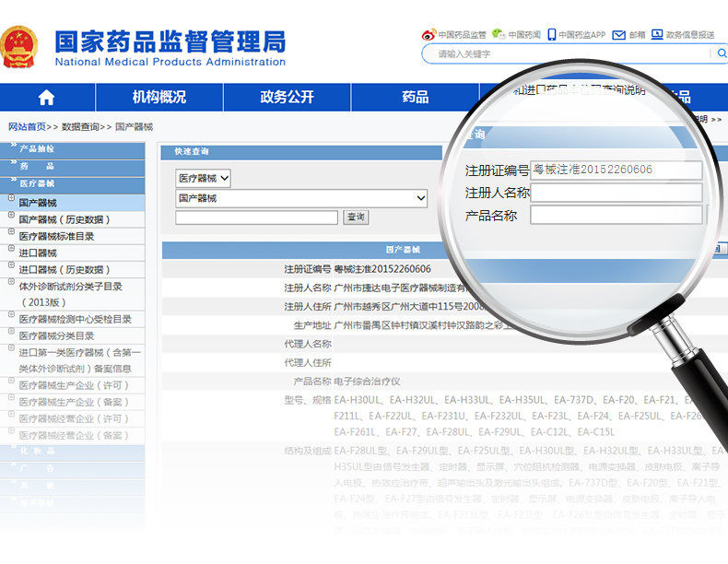The image size is (728, 564).
Task: Select 医疗器械分类目录 in the sidebar
Action: [56, 336]
